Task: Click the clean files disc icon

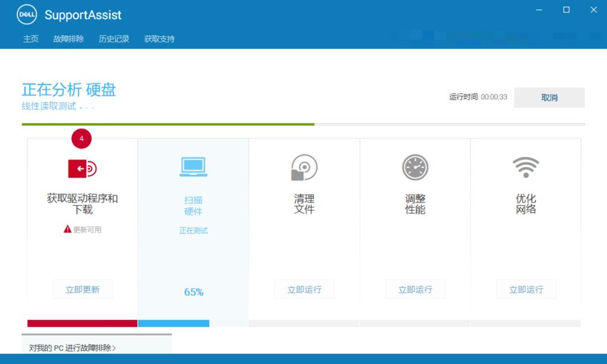Action: [x=304, y=167]
